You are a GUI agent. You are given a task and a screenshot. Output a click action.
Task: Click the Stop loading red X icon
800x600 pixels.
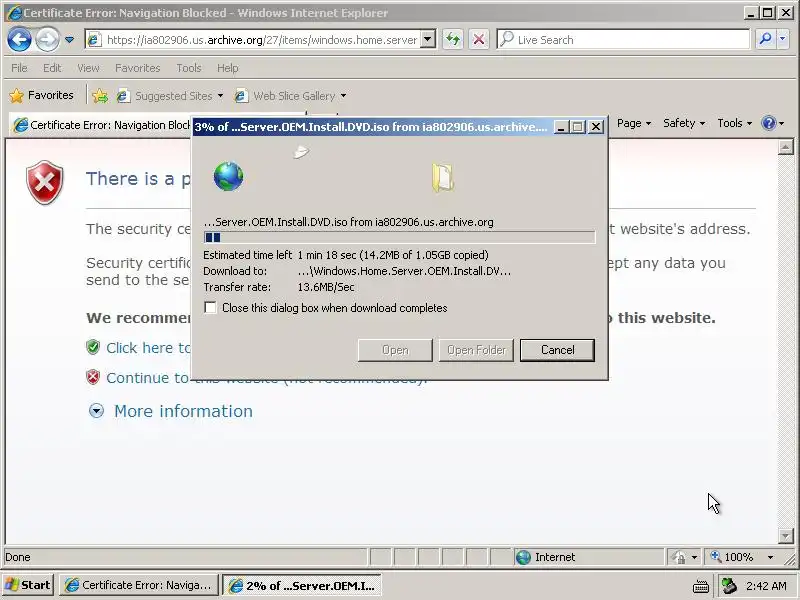pos(479,39)
